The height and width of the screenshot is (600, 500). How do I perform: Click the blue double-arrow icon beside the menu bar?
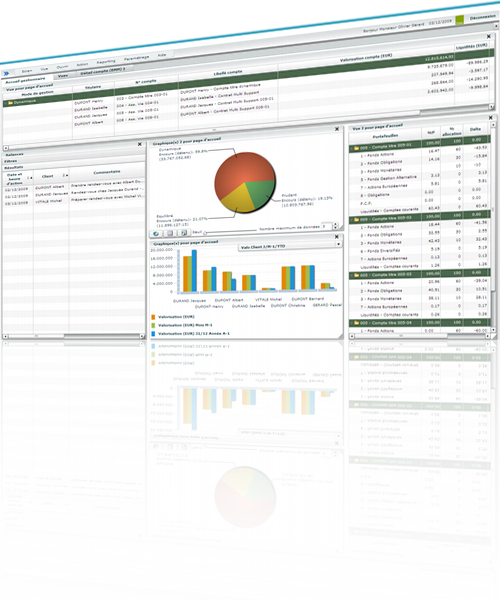tap(7, 73)
